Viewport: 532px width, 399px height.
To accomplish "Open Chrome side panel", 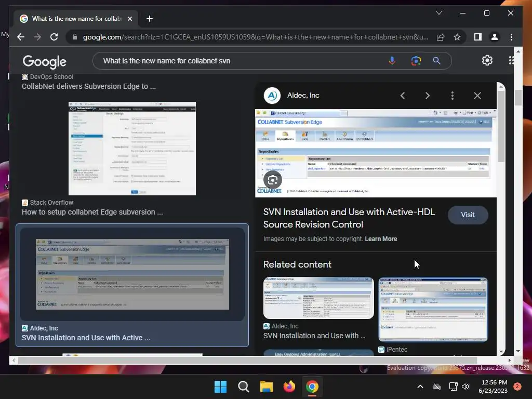I will pyautogui.click(x=478, y=37).
